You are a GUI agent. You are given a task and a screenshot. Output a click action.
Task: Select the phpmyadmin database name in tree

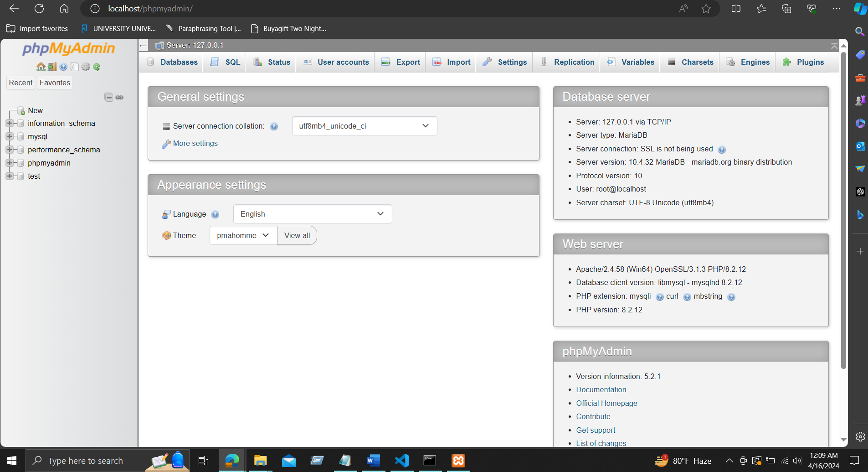pos(49,163)
